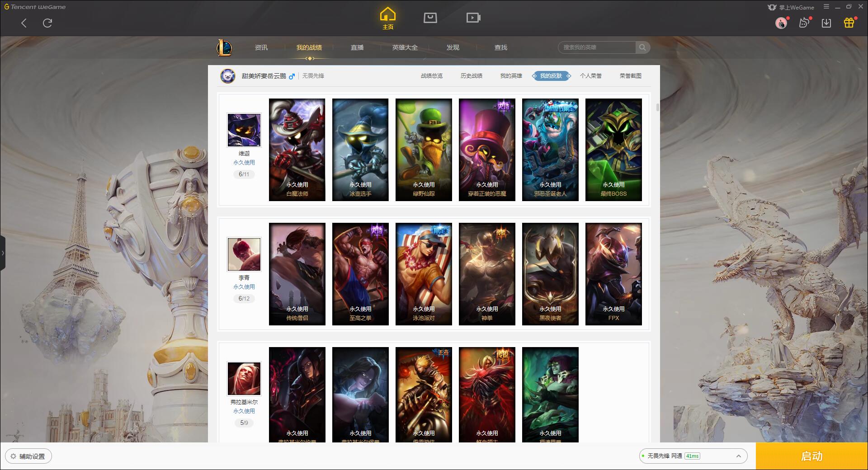
Task: Open Vladimir's first skin card in bottom row
Action: pos(297,395)
